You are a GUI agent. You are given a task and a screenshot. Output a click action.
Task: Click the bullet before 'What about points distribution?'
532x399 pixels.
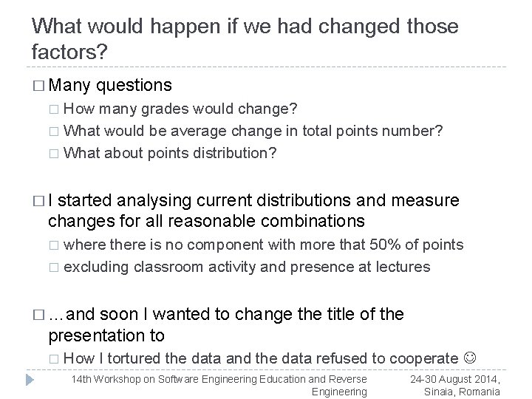(53, 154)
